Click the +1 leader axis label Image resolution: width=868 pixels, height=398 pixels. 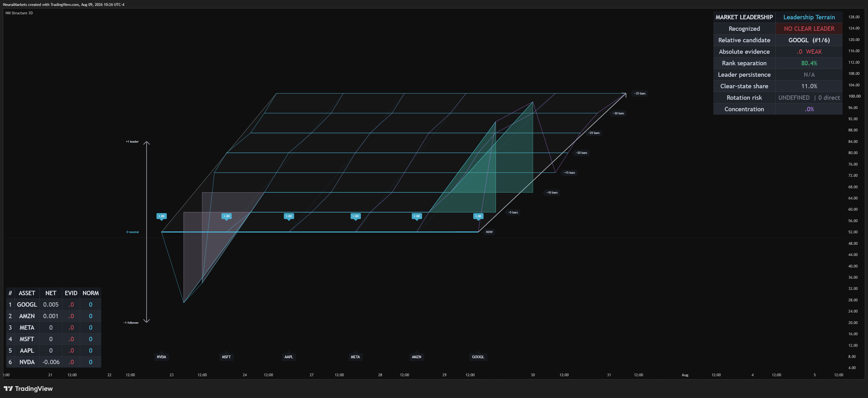click(x=132, y=142)
